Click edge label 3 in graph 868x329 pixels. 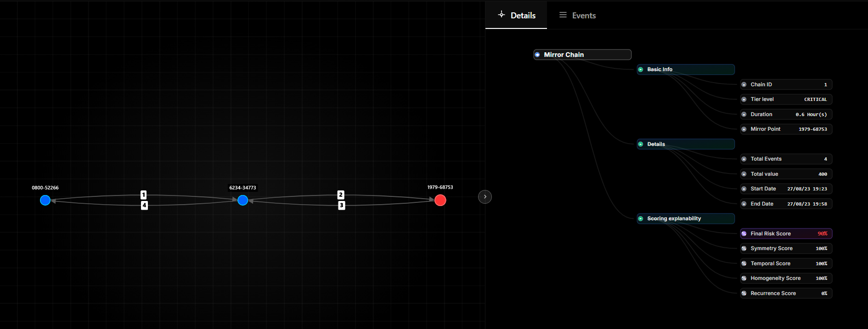(341, 205)
